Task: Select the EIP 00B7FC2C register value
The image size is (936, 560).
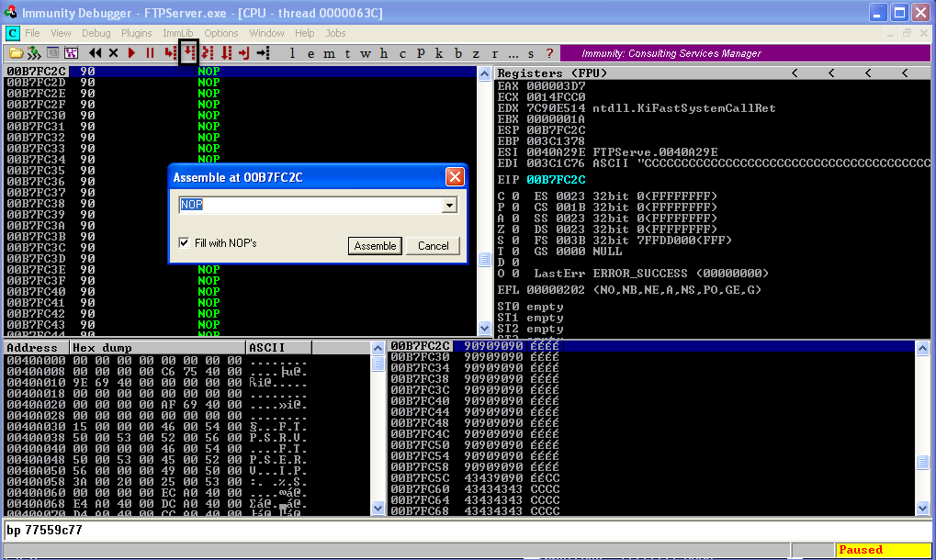Action: pyautogui.click(x=556, y=180)
